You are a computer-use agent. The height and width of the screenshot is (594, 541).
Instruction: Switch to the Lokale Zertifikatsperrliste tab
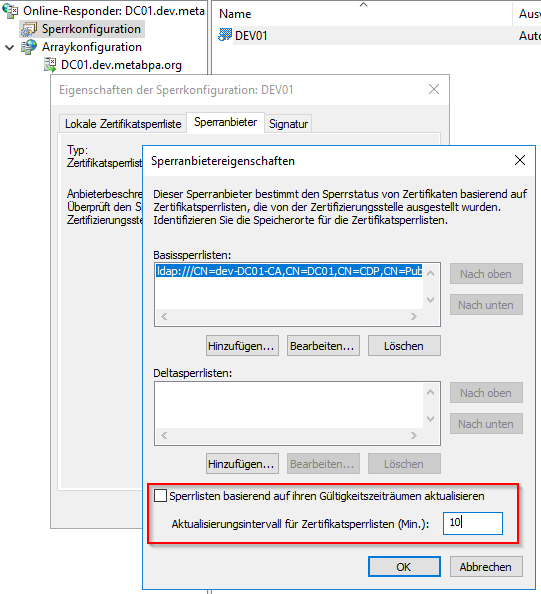pyautogui.click(x=123, y=123)
